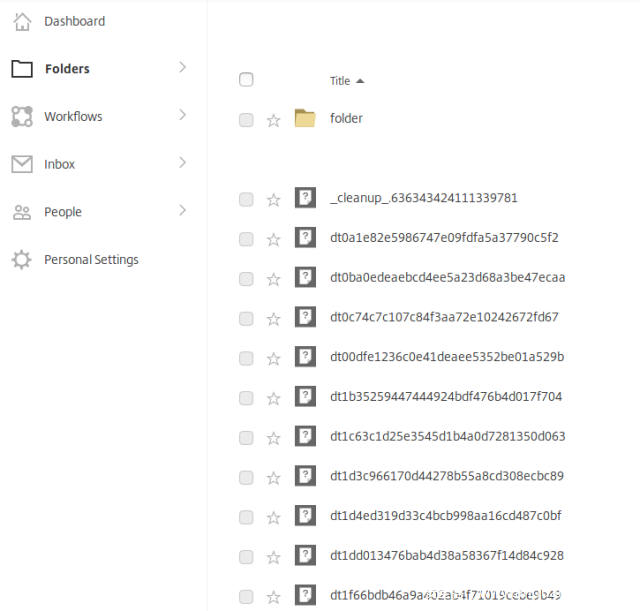Select checkbox for dt1dd013476bab4d38a58367f14d84c928
Viewport: 640px width, 611px height.
[x=246, y=557]
